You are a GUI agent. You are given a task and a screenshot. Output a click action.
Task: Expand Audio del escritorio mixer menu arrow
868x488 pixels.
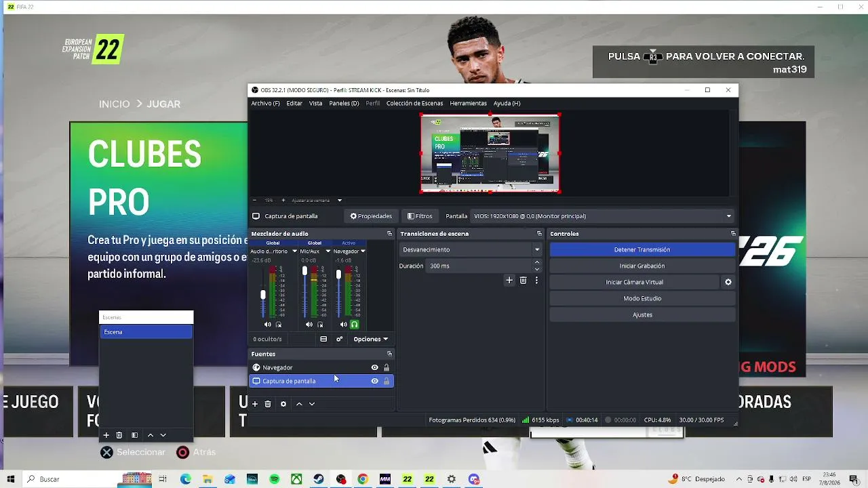(x=294, y=251)
